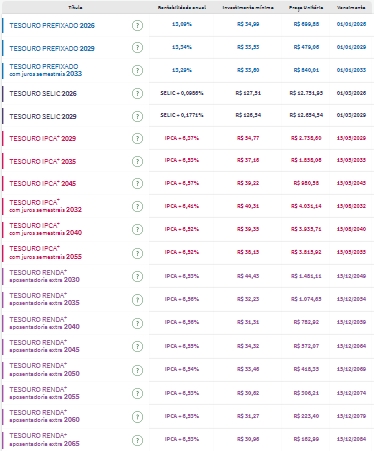This screenshot has width=374, height=451.
Task: Select Tesouro IPCA+ 2035 title
Action: (43, 161)
